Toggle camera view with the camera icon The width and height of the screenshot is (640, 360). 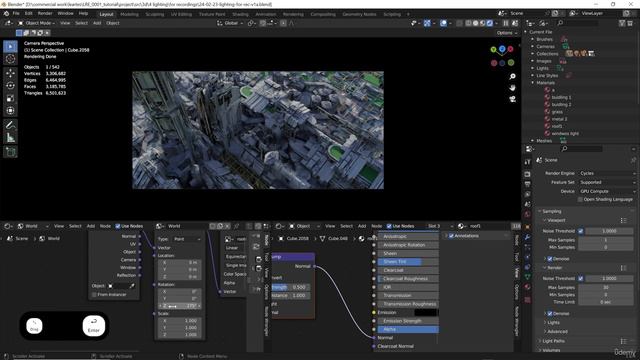click(512, 99)
